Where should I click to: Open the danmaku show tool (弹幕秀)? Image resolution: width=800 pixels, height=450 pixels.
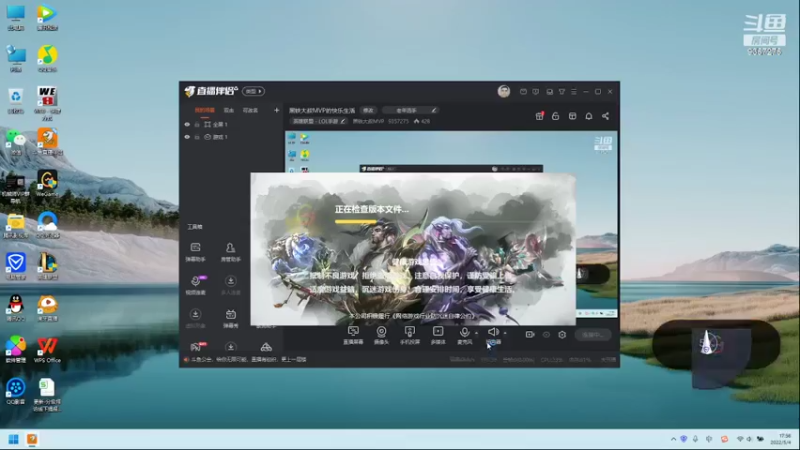coord(231,318)
